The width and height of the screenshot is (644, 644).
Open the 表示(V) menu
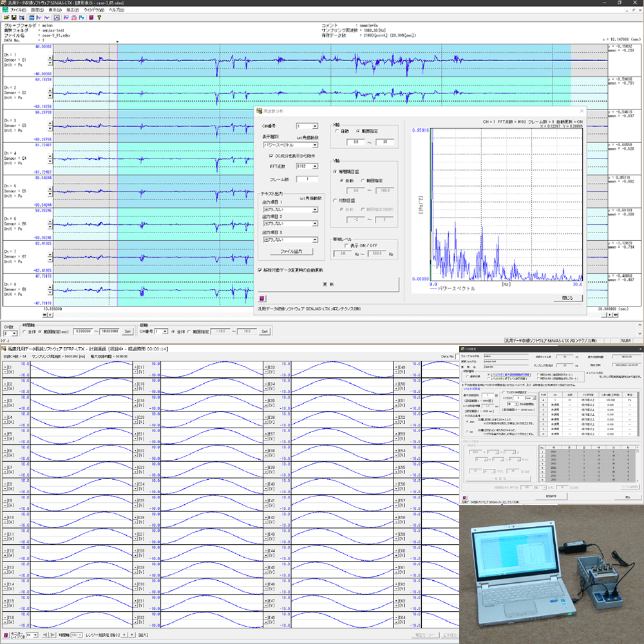coord(55,10)
